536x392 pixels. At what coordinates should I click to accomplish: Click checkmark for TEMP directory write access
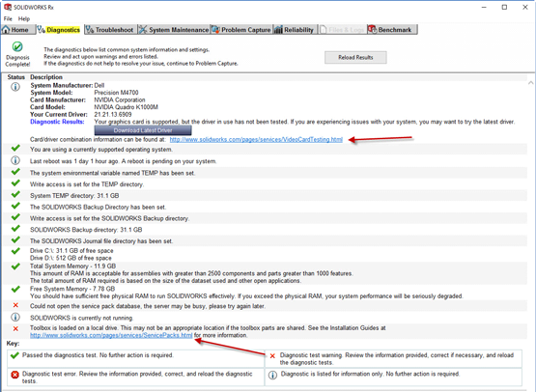pyautogui.click(x=15, y=183)
